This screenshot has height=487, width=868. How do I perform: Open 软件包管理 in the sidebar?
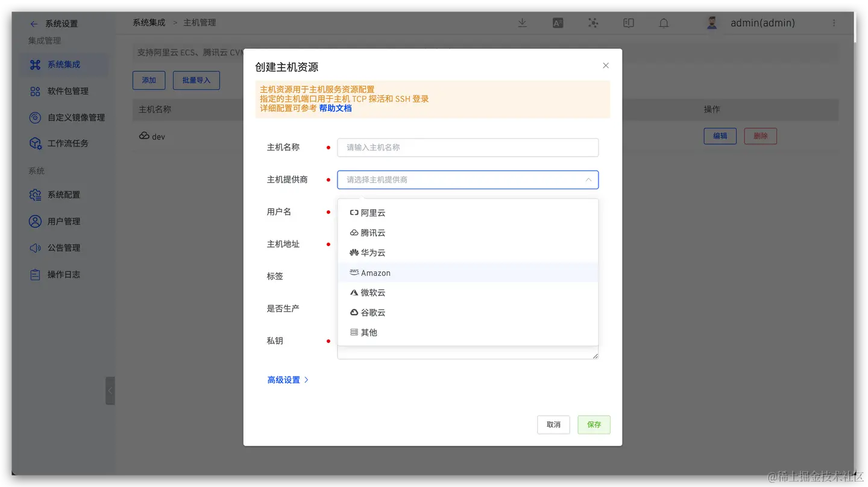tap(64, 91)
